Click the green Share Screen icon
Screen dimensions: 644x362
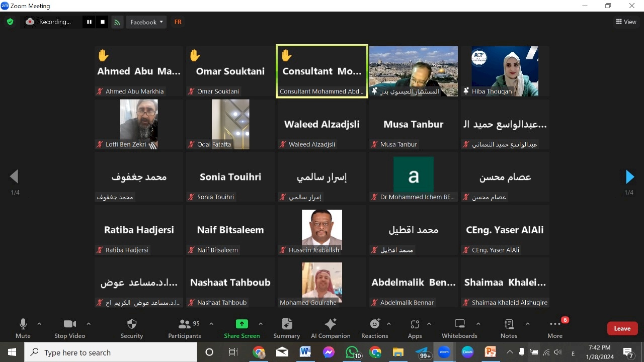(242, 324)
